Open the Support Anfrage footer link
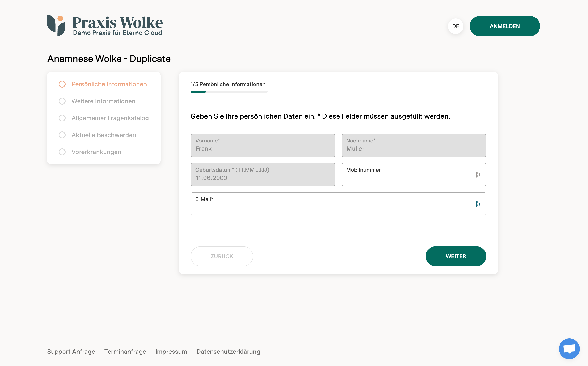 71,352
